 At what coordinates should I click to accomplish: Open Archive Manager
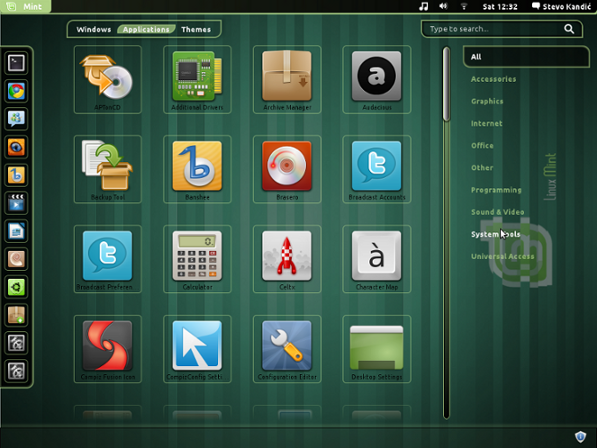tap(287, 80)
